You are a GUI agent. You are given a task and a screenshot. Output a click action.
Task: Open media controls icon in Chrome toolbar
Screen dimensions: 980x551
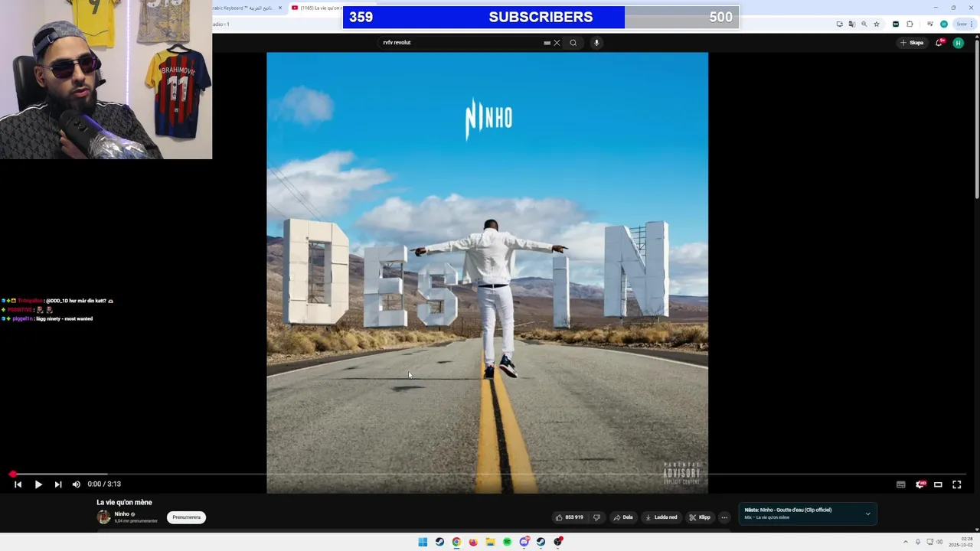click(930, 24)
